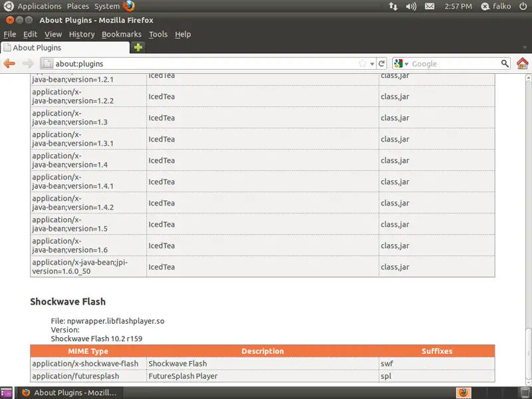Click the spl suffix cell
This screenshot has height=399, width=532.
pyautogui.click(x=437, y=376)
